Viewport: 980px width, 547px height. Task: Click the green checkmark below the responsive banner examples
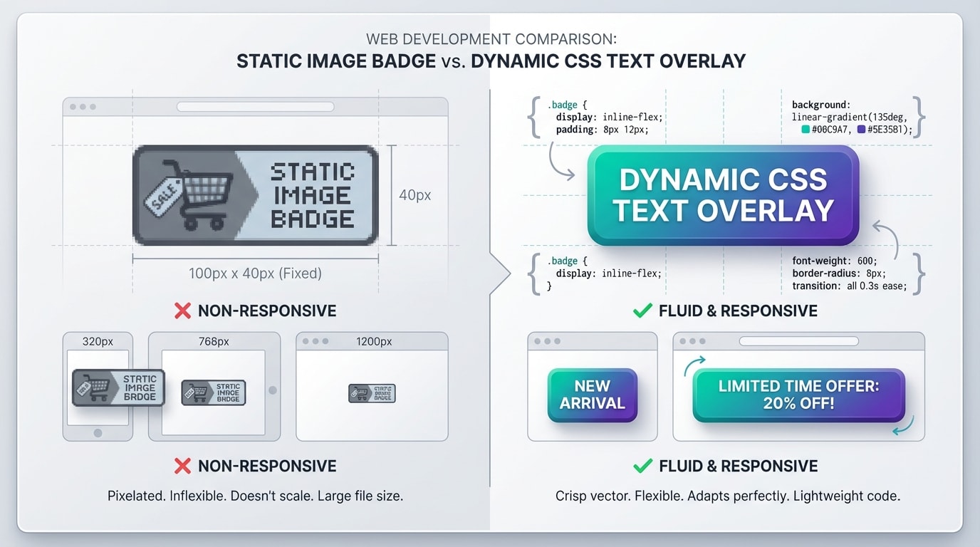point(642,466)
